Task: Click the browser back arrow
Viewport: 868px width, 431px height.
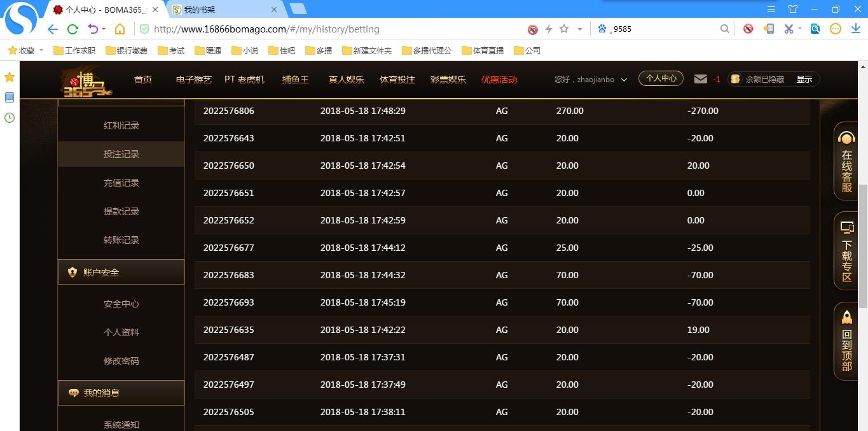Action: tap(53, 29)
